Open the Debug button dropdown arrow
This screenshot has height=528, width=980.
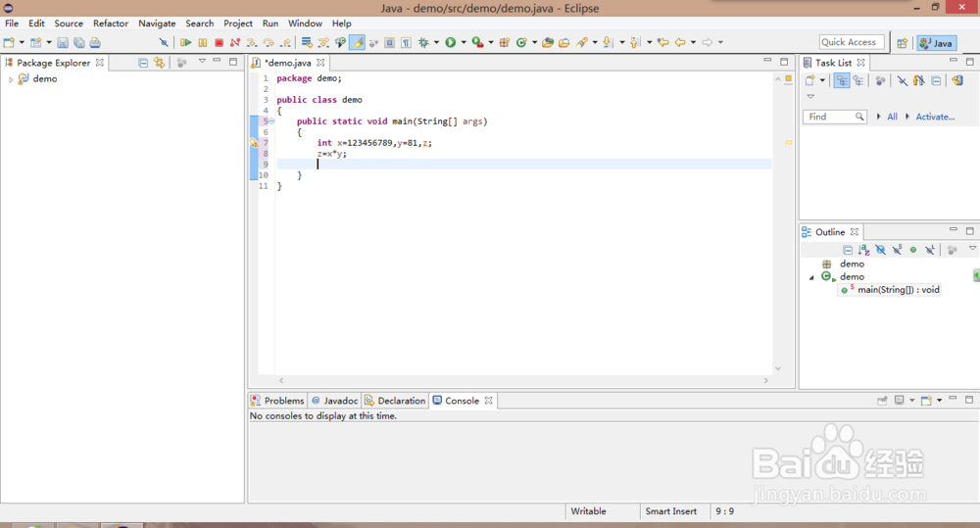(436, 42)
